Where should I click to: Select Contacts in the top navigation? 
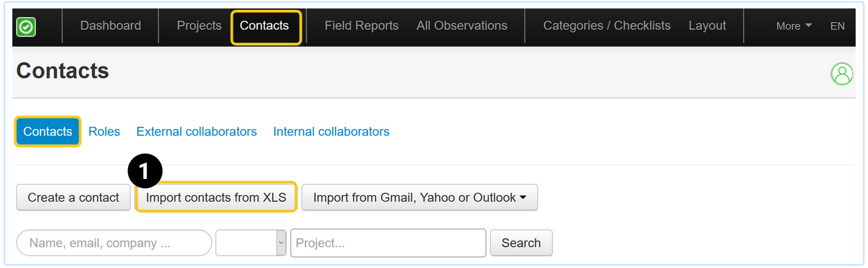[x=265, y=26]
